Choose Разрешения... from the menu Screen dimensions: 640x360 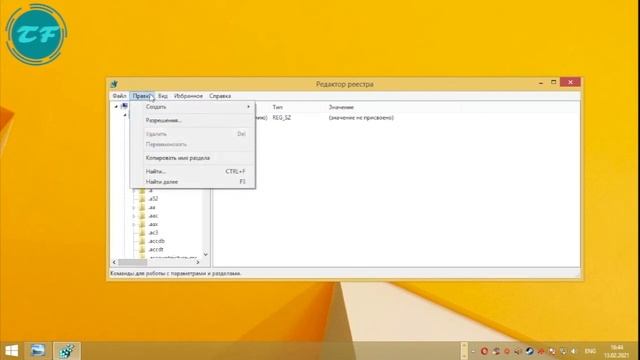(193, 120)
